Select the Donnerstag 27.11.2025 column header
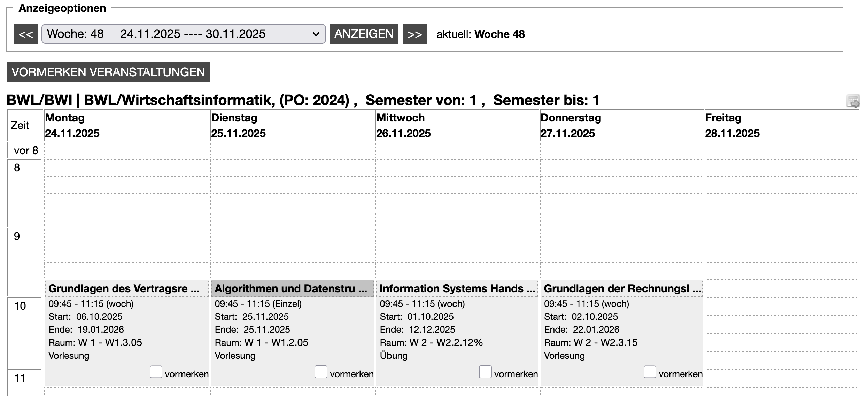 [x=571, y=126]
